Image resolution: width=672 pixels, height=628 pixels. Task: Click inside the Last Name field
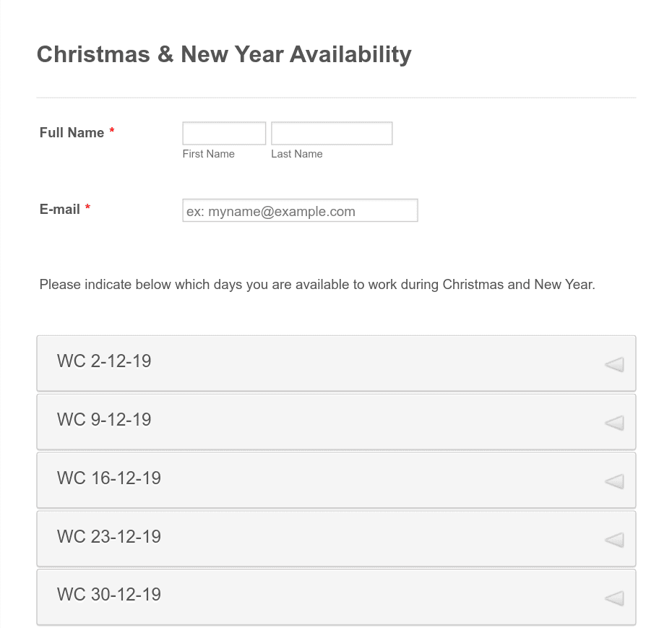tap(331, 133)
